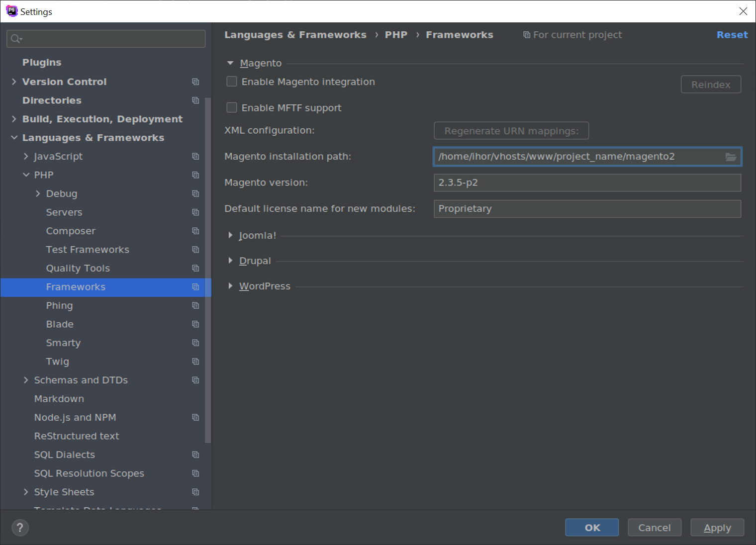756x545 pixels.
Task: Click Default license name field
Action: coord(587,209)
